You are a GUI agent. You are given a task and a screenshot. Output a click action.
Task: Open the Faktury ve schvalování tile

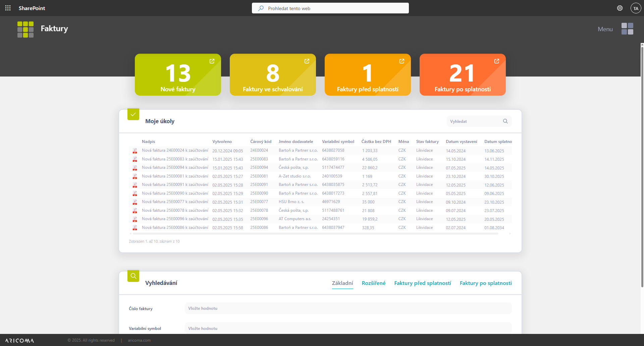click(x=272, y=75)
